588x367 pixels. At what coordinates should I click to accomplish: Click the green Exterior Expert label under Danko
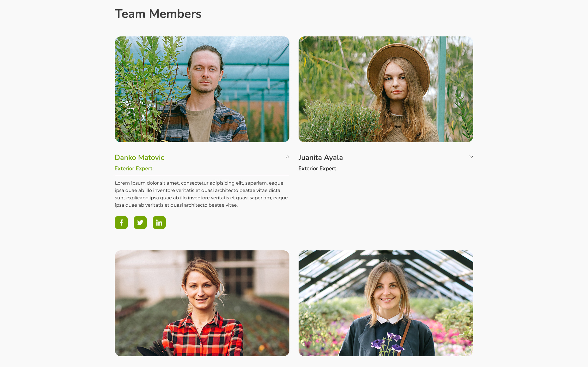point(133,168)
